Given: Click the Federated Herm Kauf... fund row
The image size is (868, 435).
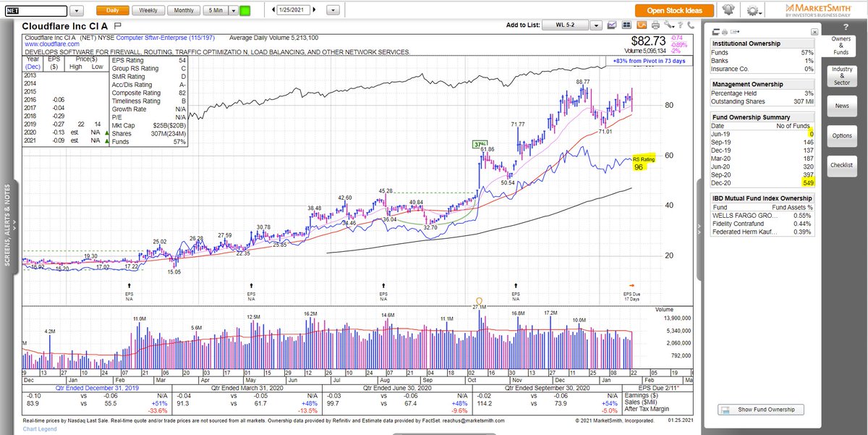Looking at the screenshot, I should [x=761, y=231].
